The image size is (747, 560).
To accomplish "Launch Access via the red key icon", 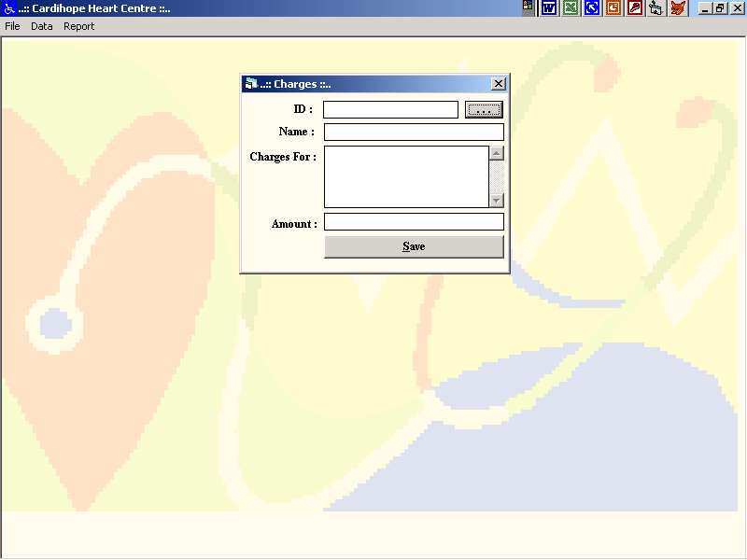I will click(635, 7).
